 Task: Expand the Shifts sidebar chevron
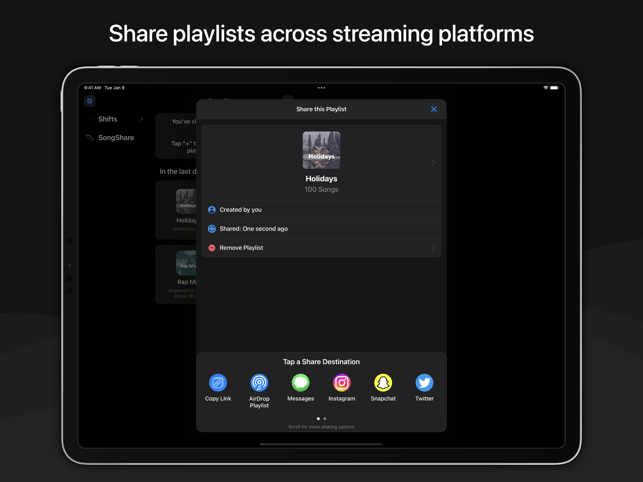click(142, 119)
